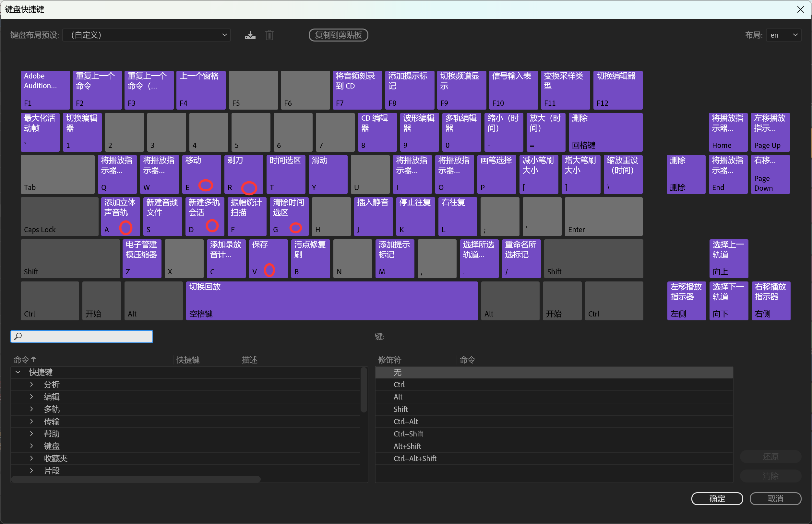The image size is (812, 524).
Task: Click the 8 CD 编辑器 key
Action: pyautogui.click(x=377, y=132)
